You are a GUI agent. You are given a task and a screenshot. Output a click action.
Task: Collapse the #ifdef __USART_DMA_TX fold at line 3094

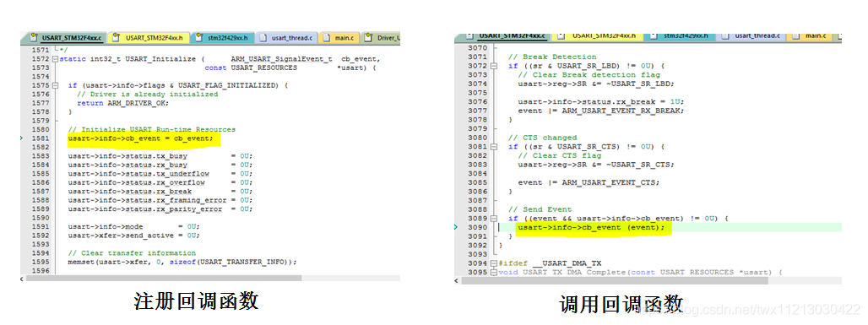click(x=494, y=263)
